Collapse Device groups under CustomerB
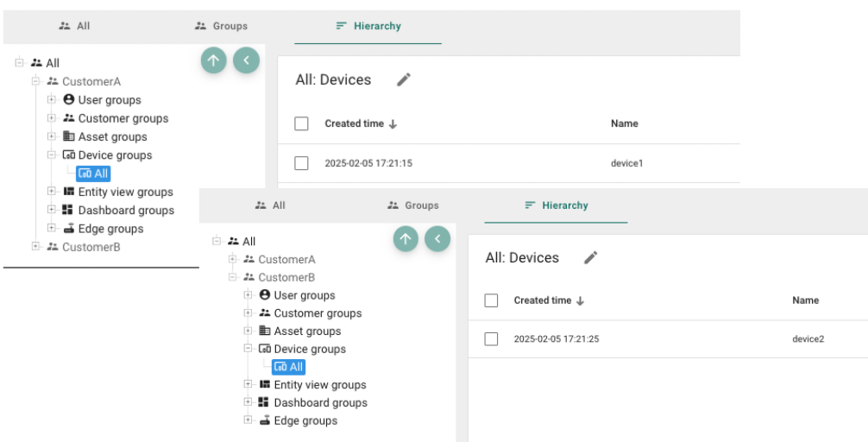The image size is (868, 442). (248, 349)
